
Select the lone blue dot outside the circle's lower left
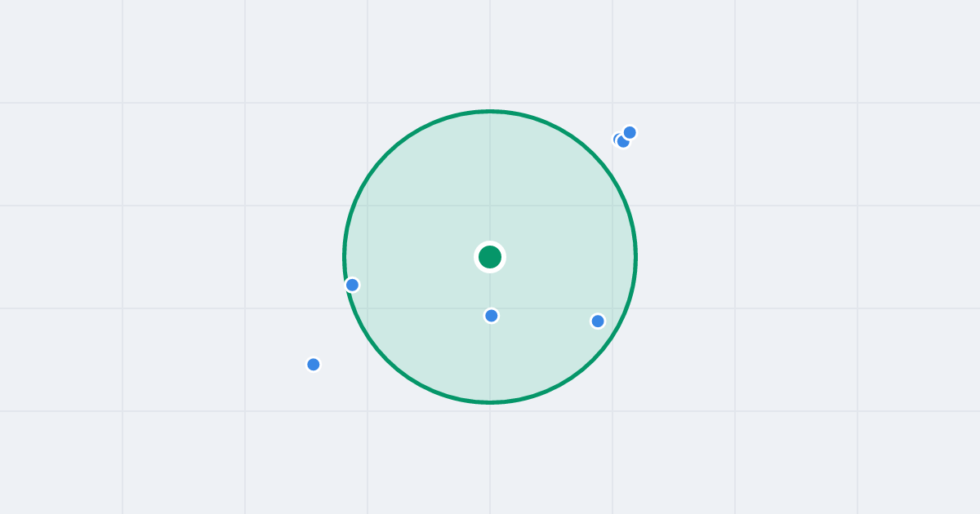click(314, 365)
